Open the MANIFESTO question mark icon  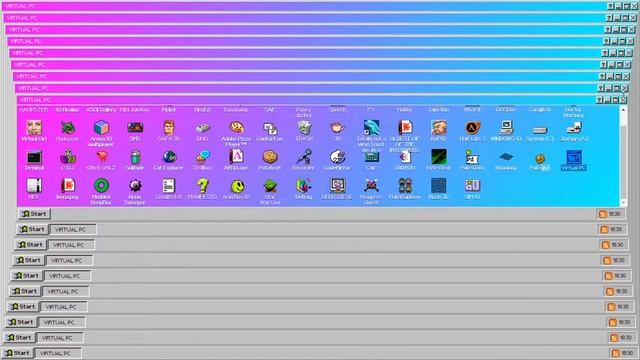(x=202, y=186)
